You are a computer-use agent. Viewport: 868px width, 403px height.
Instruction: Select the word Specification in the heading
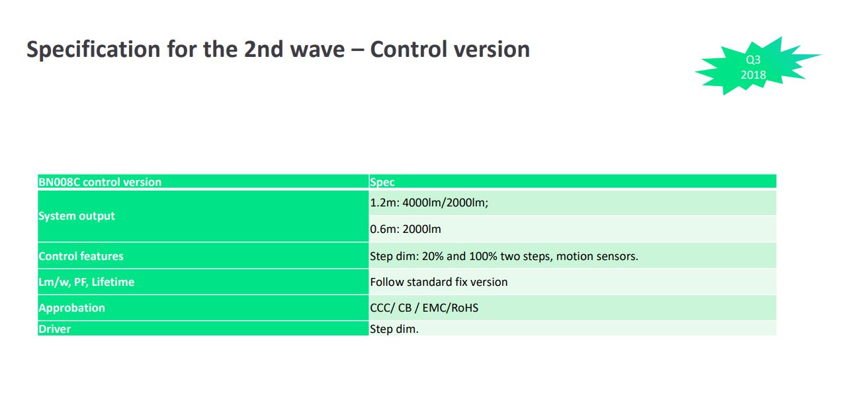pos(93,50)
